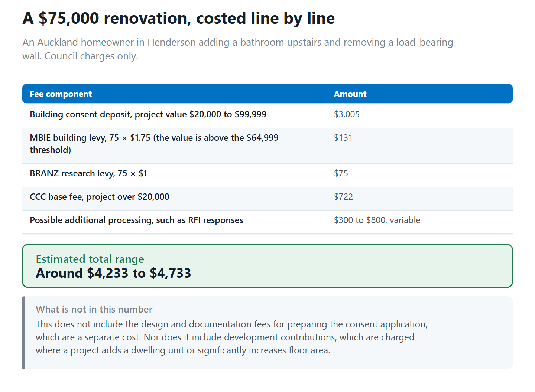Select the 'CCC base fee, project over $20,000' row
Image resolution: width=535 pixels, height=392 pixels.
click(x=267, y=199)
